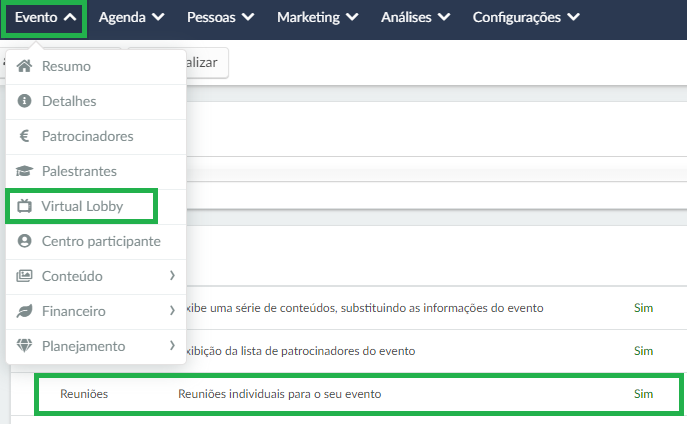Click the Financeiro leaf icon
687x424 pixels.
(x=24, y=311)
